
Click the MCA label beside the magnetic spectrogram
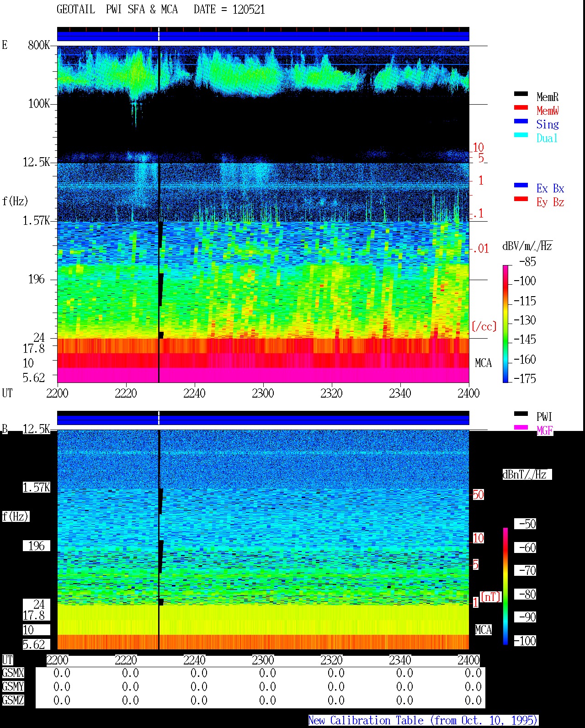[483, 630]
